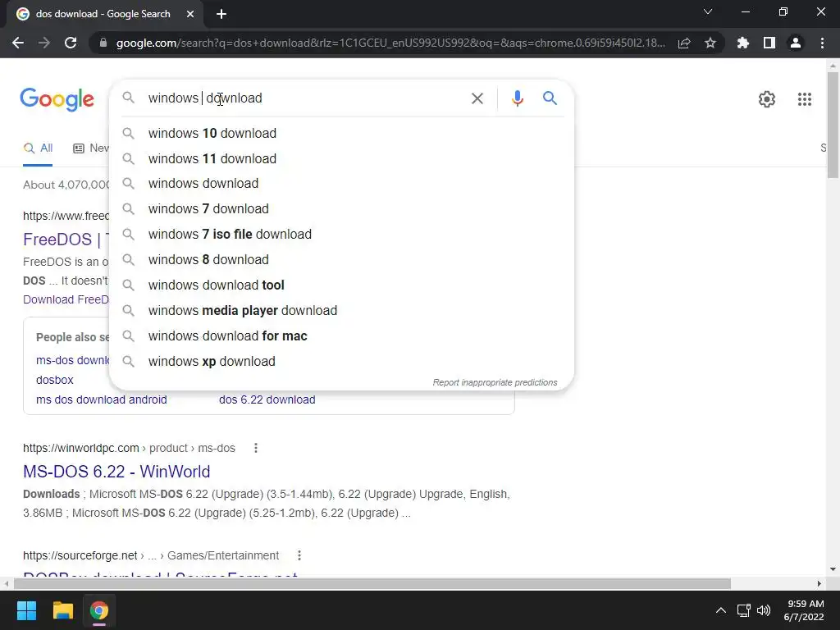Click the search field containing 'windows download'
This screenshot has height=630, width=840.
click(305, 98)
